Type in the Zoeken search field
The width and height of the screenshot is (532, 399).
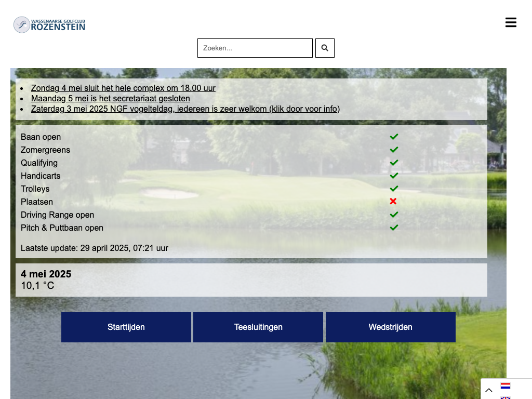(255, 48)
